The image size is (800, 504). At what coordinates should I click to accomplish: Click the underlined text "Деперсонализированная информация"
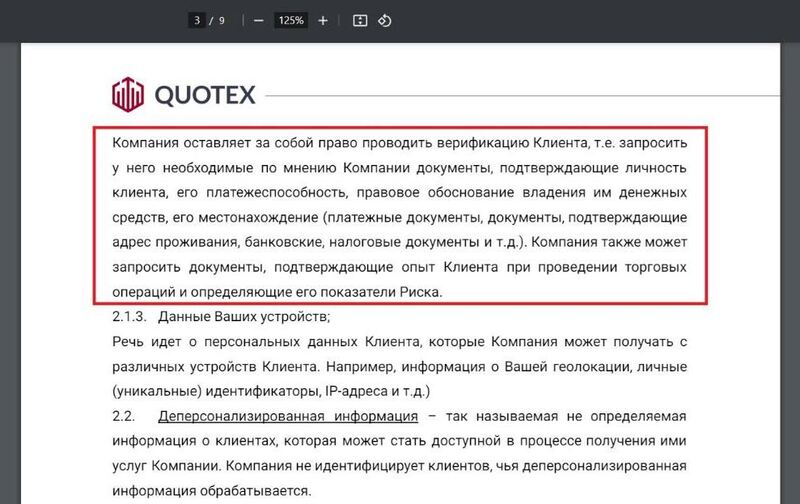click(288, 416)
